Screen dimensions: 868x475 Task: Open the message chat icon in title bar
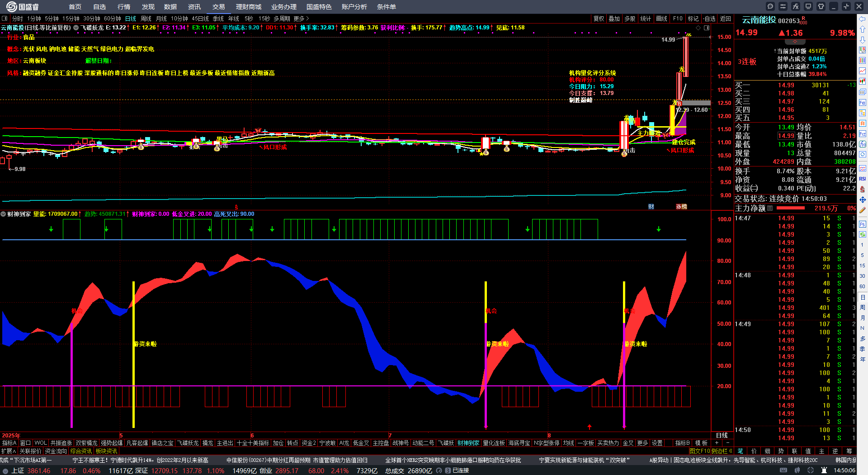click(770, 6)
